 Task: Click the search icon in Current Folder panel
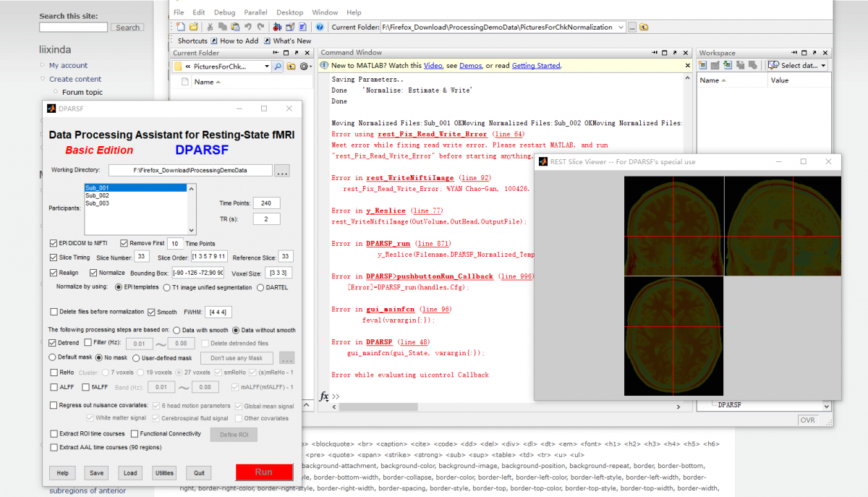pyautogui.click(x=278, y=66)
